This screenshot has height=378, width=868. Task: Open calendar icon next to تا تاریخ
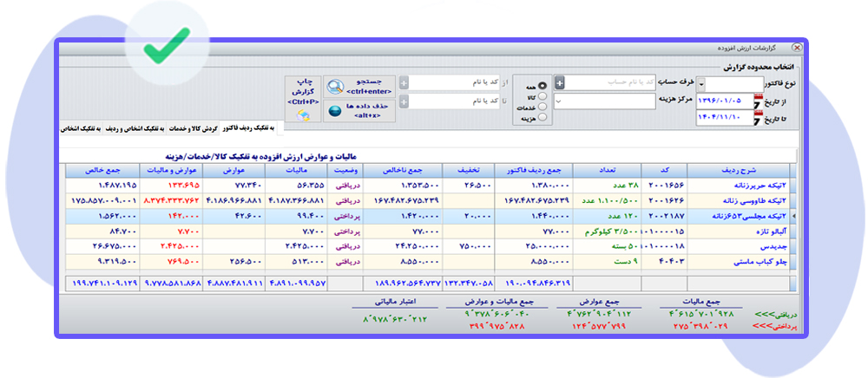[x=758, y=119]
